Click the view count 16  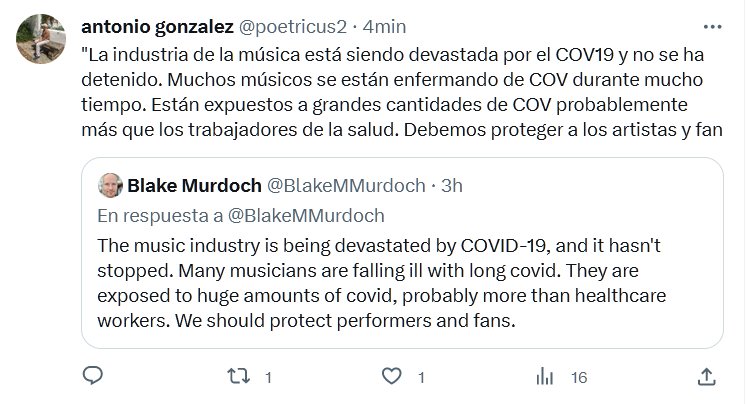coord(577,378)
